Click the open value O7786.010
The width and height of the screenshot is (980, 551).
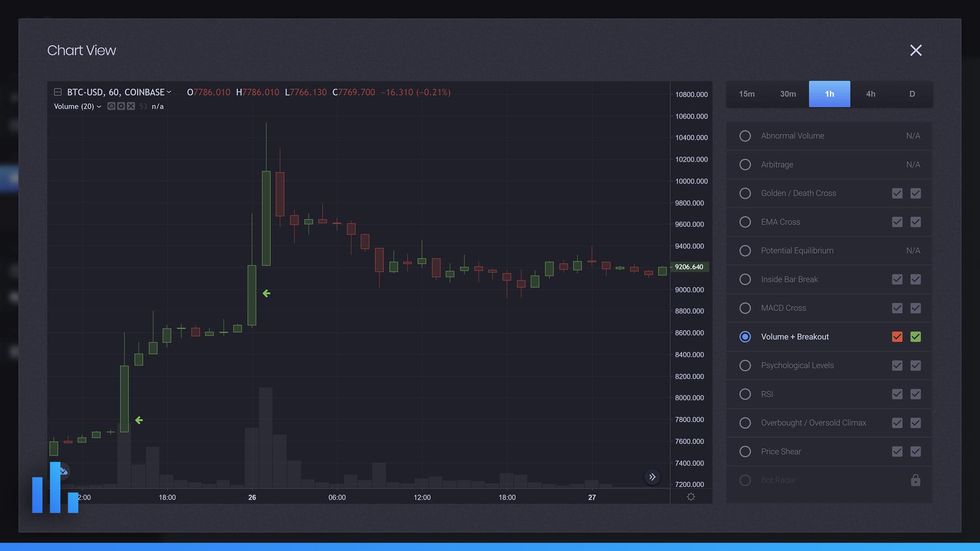click(209, 92)
